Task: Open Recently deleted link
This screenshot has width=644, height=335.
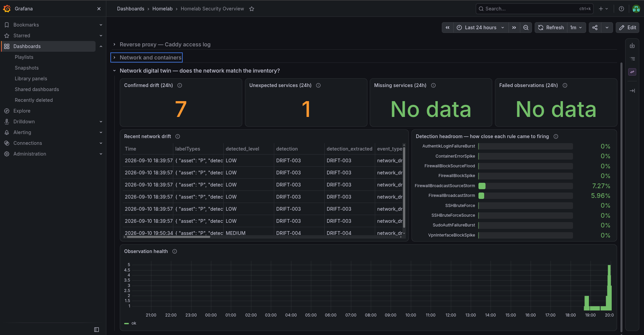Action: coord(34,100)
